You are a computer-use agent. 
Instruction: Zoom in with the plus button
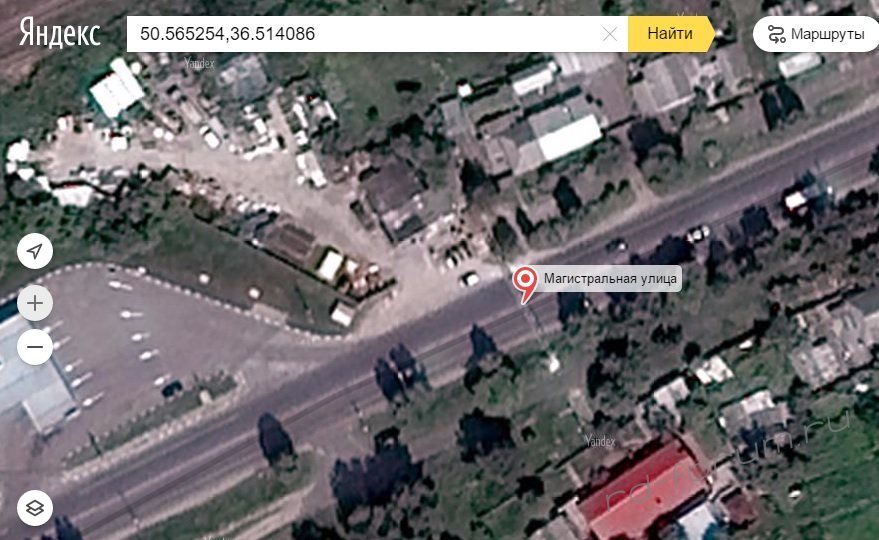tap(35, 302)
